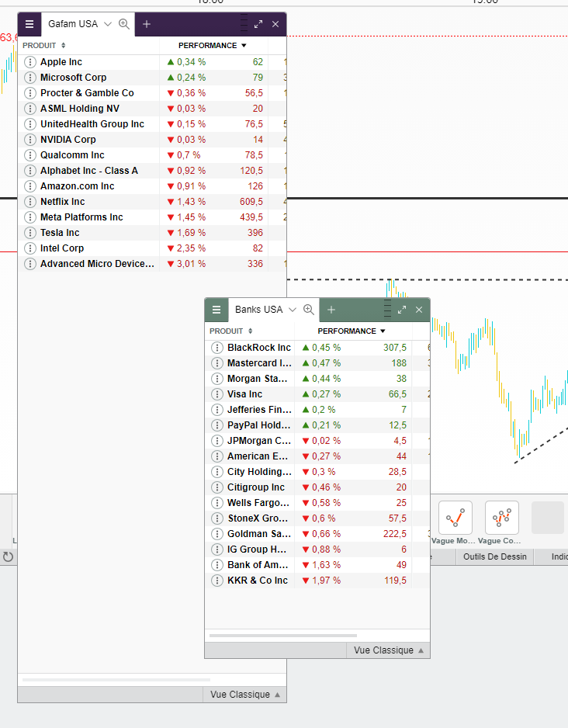Click the search icon in Gafam USA
The height and width of the screenshot is (728, 568).
coord(124,24)
